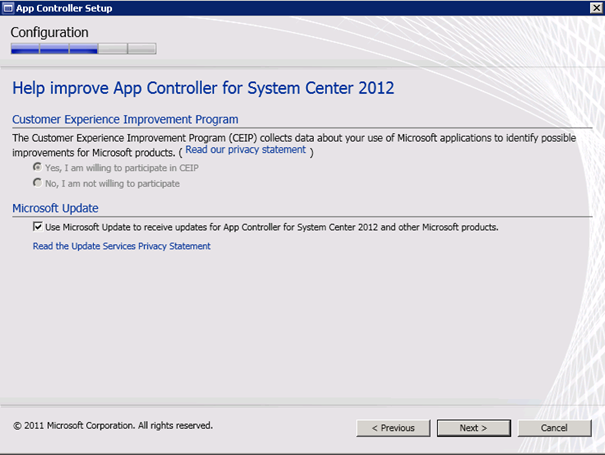The height and width of the screenshot is (455, 605).
Task: Click the App Controller Setup title bar icon
Action: coord(8,8)
